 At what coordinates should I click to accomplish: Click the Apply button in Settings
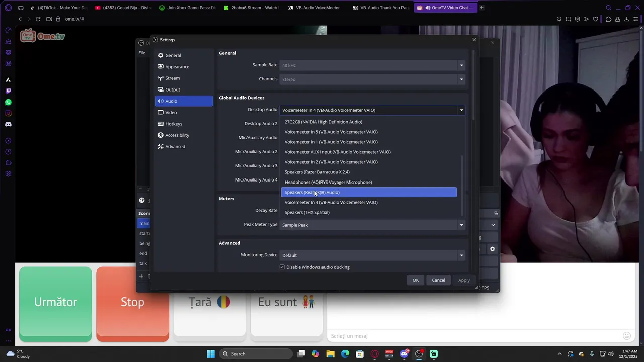click(464, 280)
